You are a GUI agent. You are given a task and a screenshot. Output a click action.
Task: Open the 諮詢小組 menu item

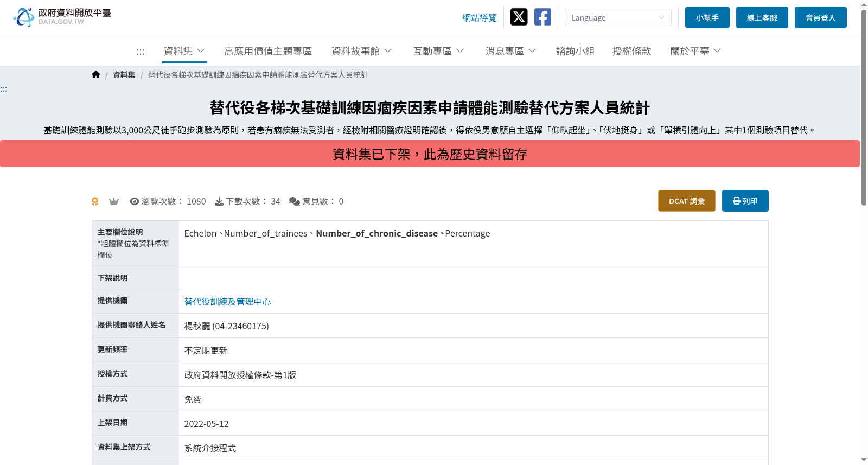(x=575, y=51)
